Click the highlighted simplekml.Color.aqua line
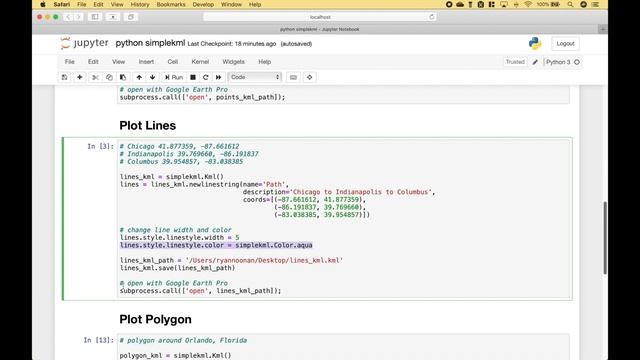This screenshot has height=360, width=640. tap(216, 245)
